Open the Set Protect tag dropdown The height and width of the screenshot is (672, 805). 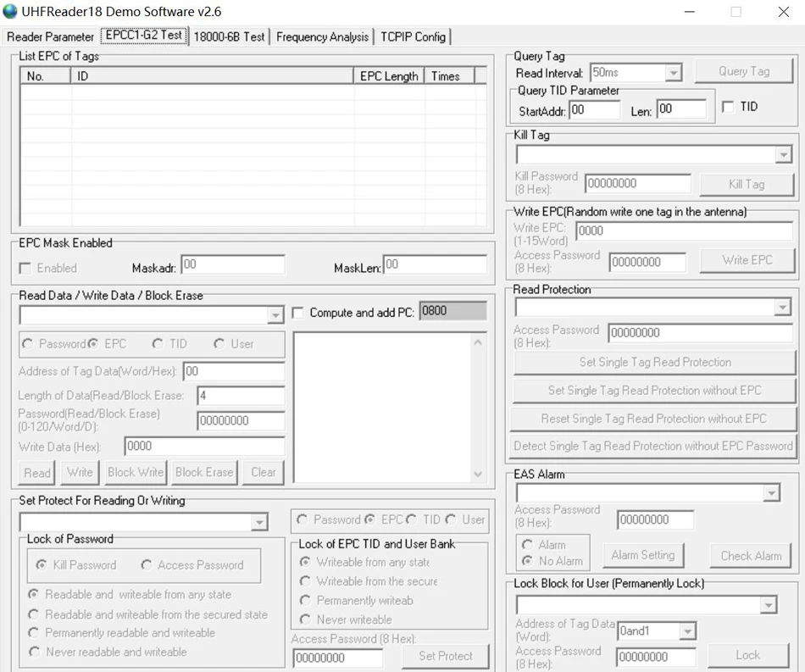(x=259, y=523)
